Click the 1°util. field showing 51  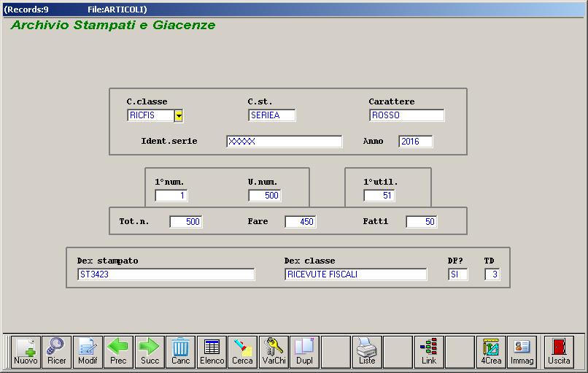(x=379, y=196)
